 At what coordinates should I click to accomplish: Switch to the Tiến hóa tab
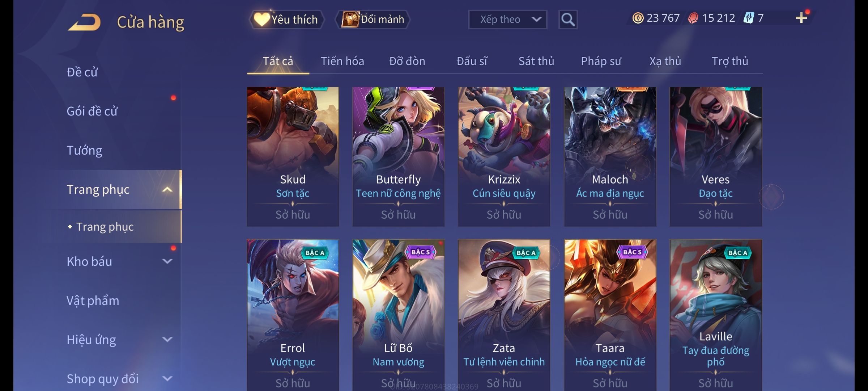(x=342, y=61)
